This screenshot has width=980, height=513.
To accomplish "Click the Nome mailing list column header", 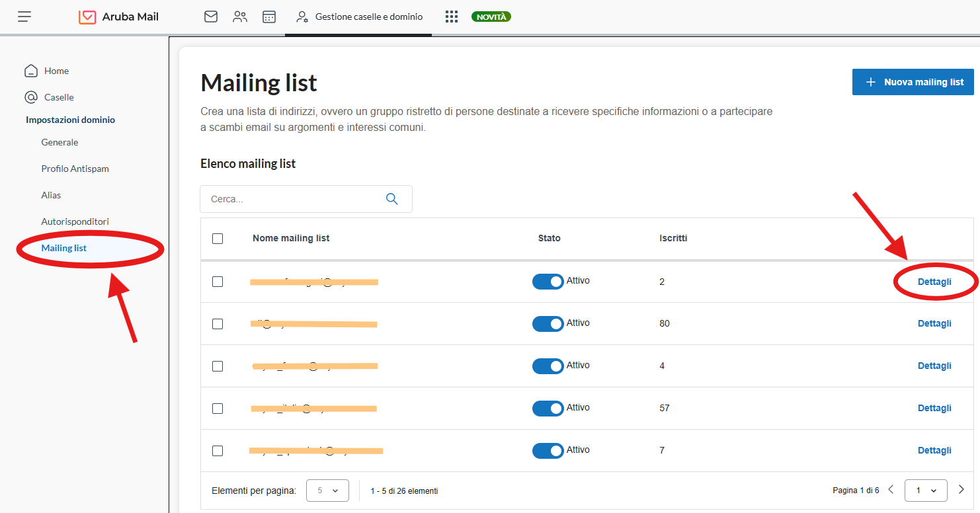I will [291, 238].
